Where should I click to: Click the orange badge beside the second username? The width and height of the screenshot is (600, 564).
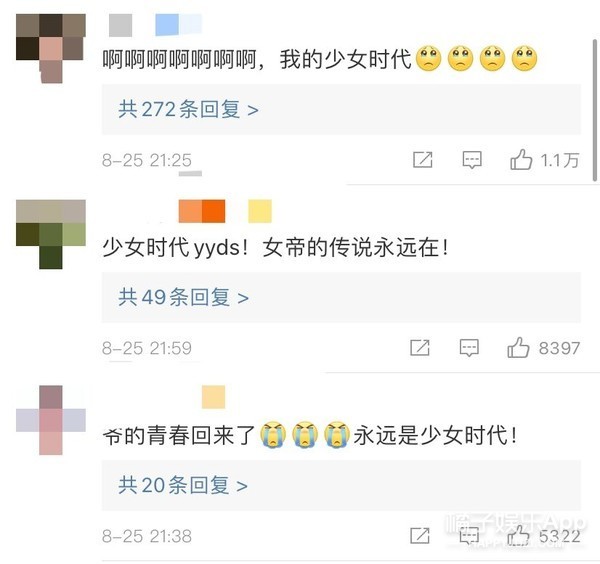(202, 211)
